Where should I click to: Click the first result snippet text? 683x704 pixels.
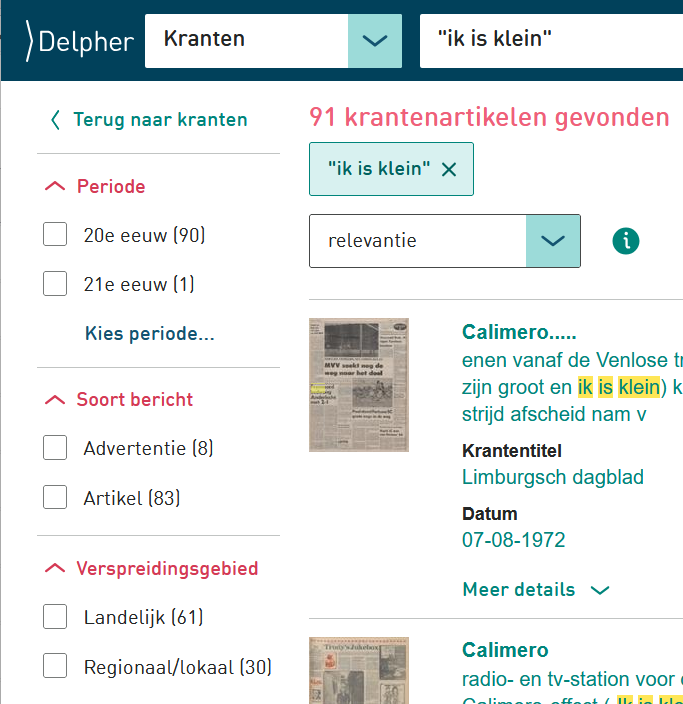(x=573, y=387)
